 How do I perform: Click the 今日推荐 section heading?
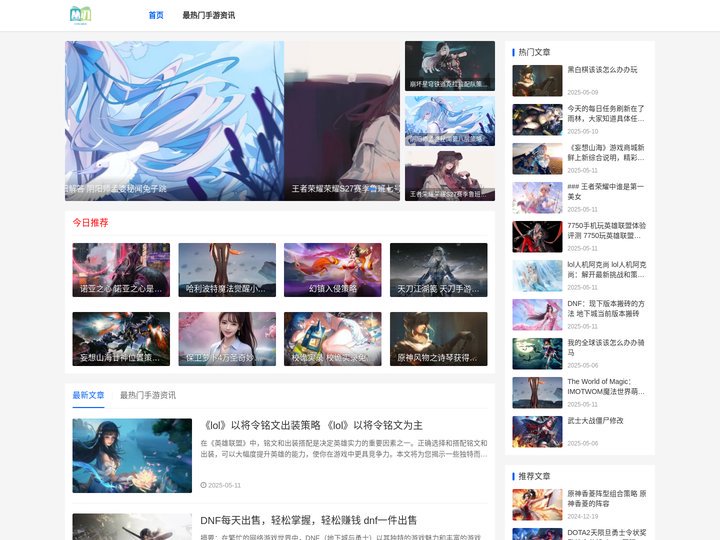[90, 223]
